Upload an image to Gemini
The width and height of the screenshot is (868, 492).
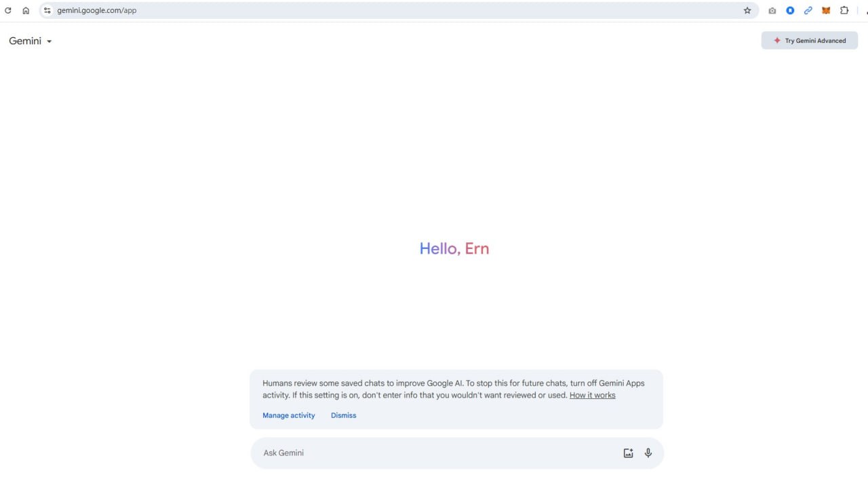pyautogui.click(x=628, y=453)
